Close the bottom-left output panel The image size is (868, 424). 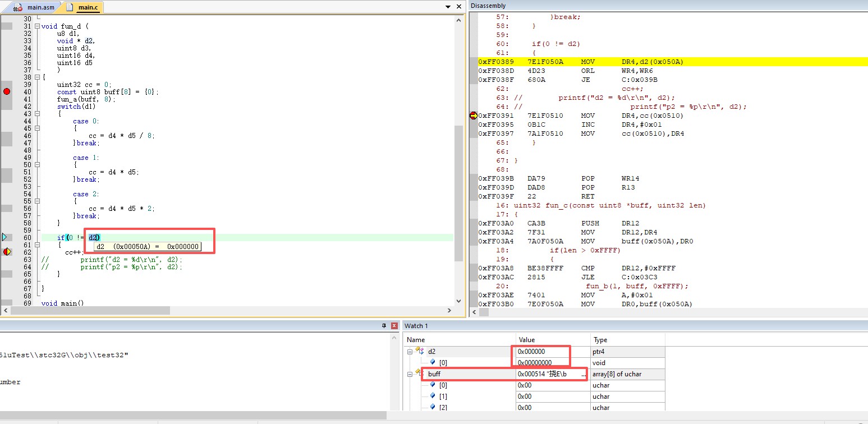[x=395, y=326]
